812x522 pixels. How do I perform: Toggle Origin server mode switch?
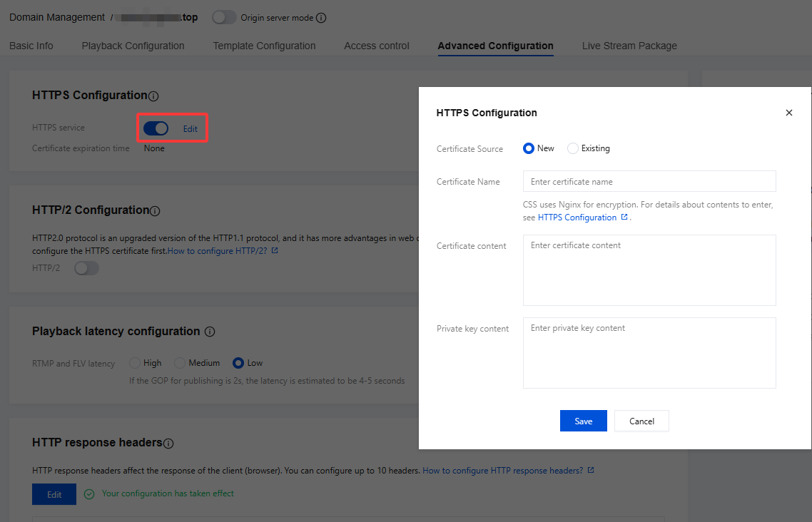pyautogui.click(x=224, y=17)
